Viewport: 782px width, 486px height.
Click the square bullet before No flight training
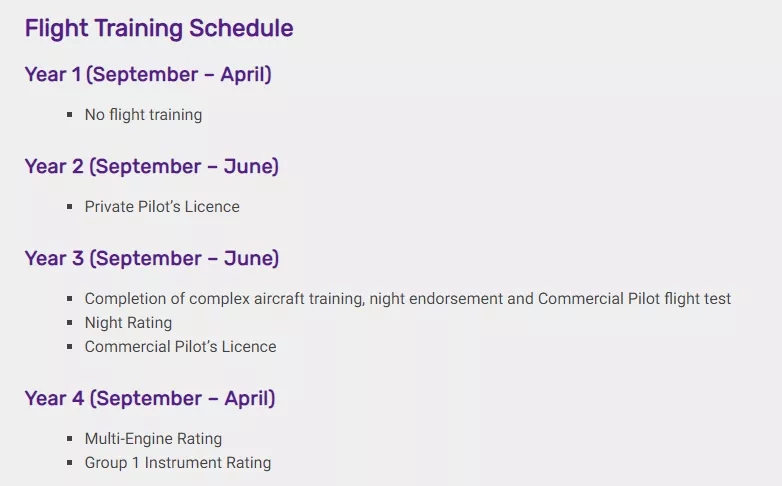tap(70, 115)
